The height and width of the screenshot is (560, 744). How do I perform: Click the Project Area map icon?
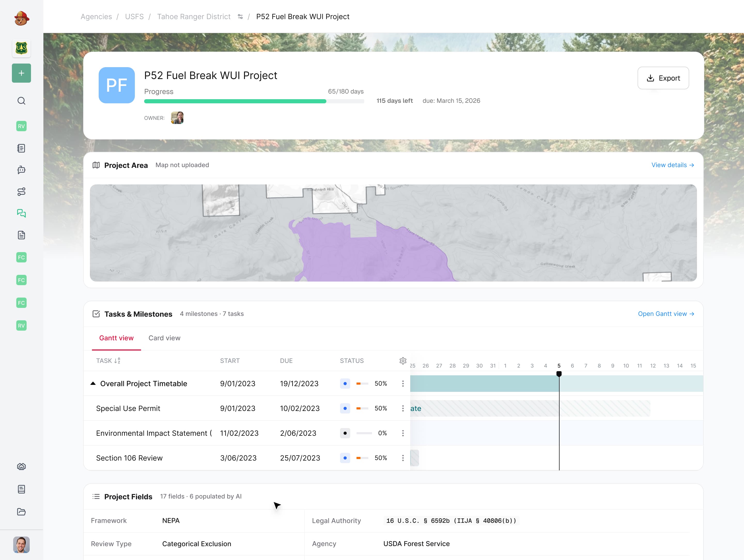point(96,165)
